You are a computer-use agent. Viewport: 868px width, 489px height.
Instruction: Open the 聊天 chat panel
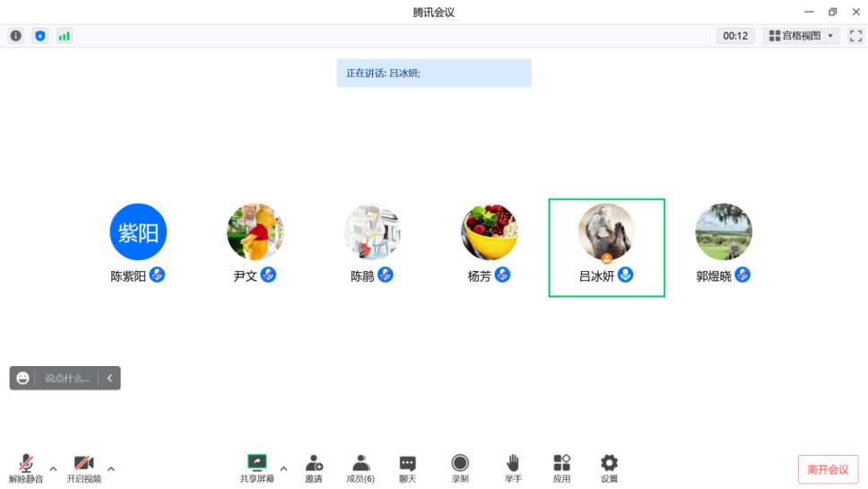point(407,468)
